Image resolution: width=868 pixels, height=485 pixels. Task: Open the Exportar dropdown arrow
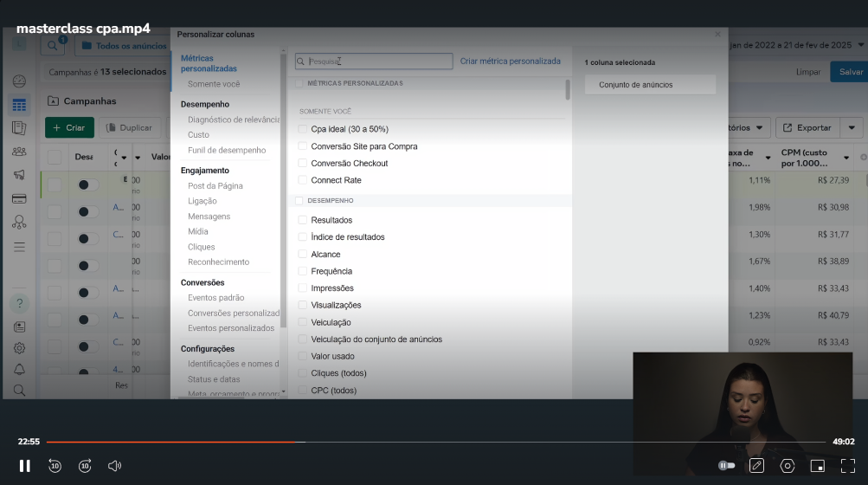[851, 127]
